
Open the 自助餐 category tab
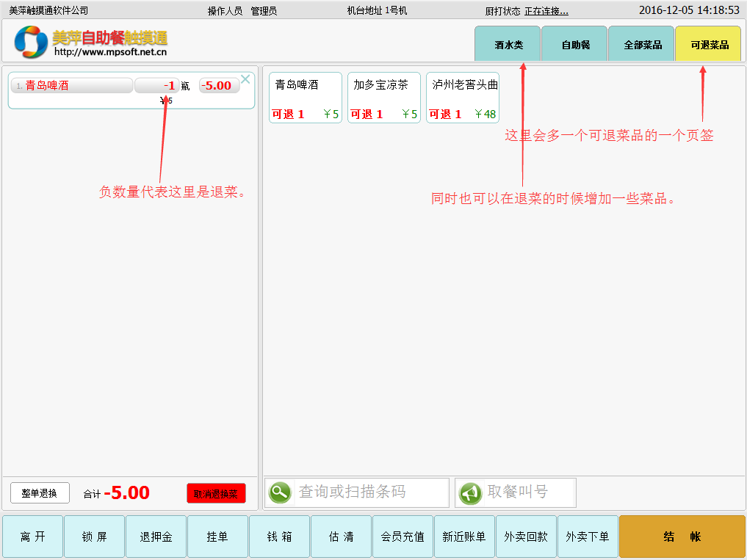575,44
